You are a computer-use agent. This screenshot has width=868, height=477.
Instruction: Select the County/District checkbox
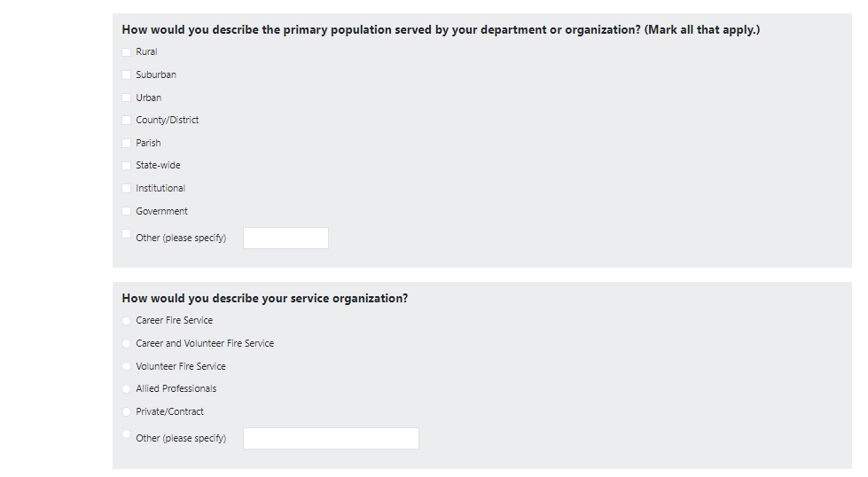pos(126,120)
